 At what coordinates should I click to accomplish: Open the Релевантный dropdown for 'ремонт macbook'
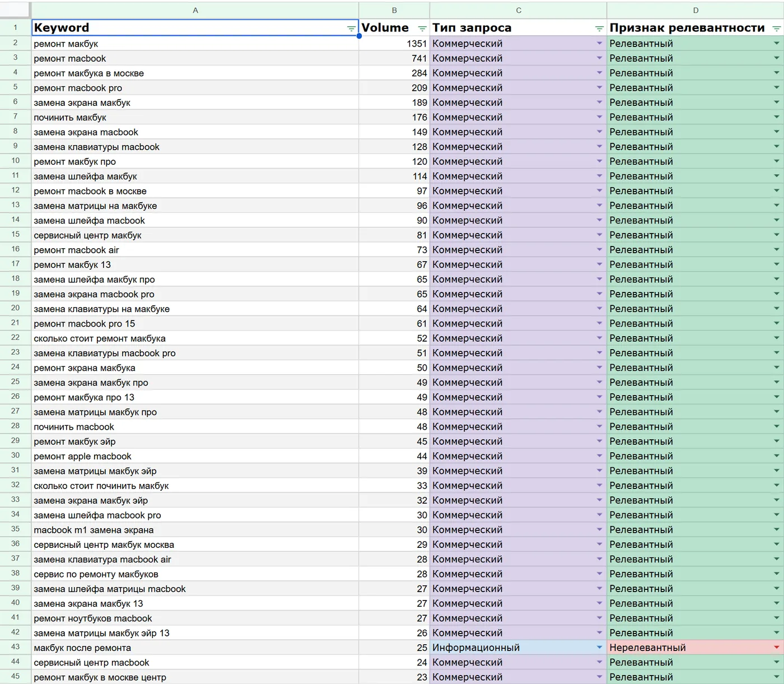point(777,58)
